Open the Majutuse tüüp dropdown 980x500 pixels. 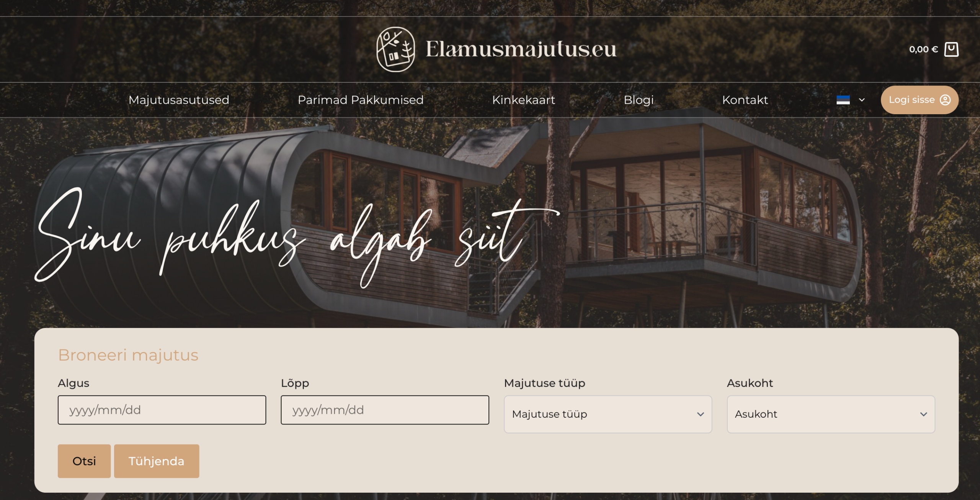coord(608,414)
